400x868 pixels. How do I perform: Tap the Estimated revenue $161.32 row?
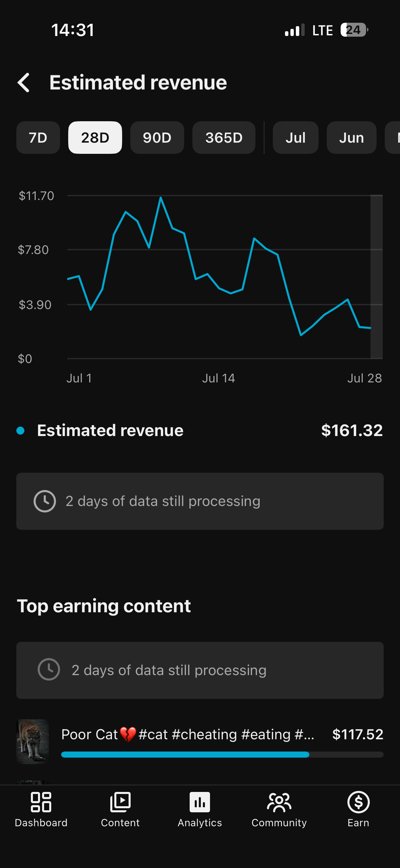pos(200,430)
